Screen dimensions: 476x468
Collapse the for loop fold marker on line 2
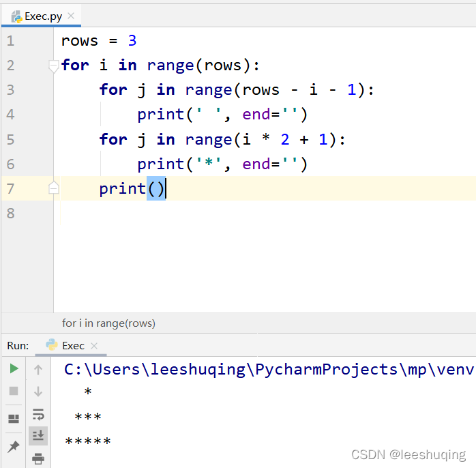53,66
